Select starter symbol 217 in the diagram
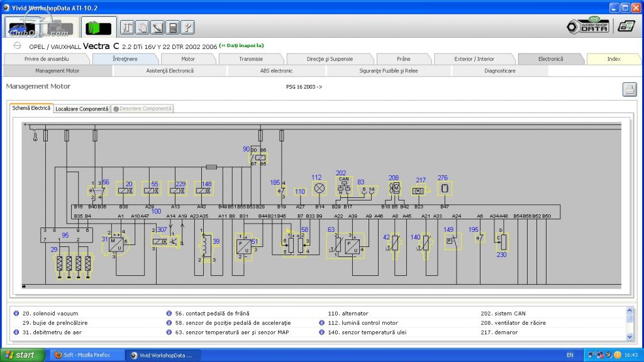 click(x=419, y=190)
